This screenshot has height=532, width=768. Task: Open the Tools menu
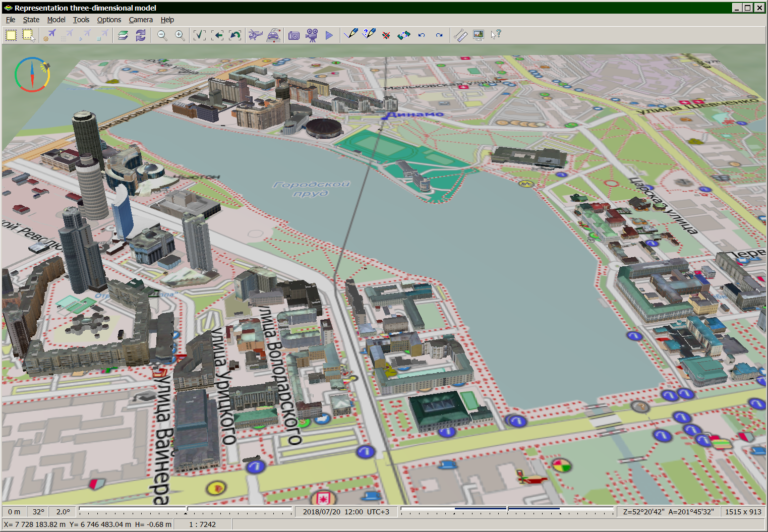tap(81, 20)
